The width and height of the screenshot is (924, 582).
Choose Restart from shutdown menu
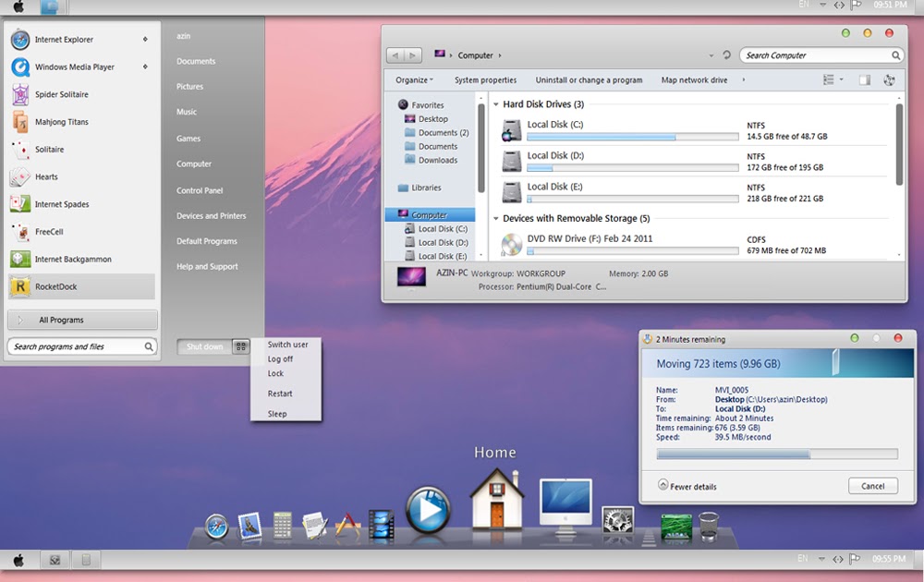[280, 394]
